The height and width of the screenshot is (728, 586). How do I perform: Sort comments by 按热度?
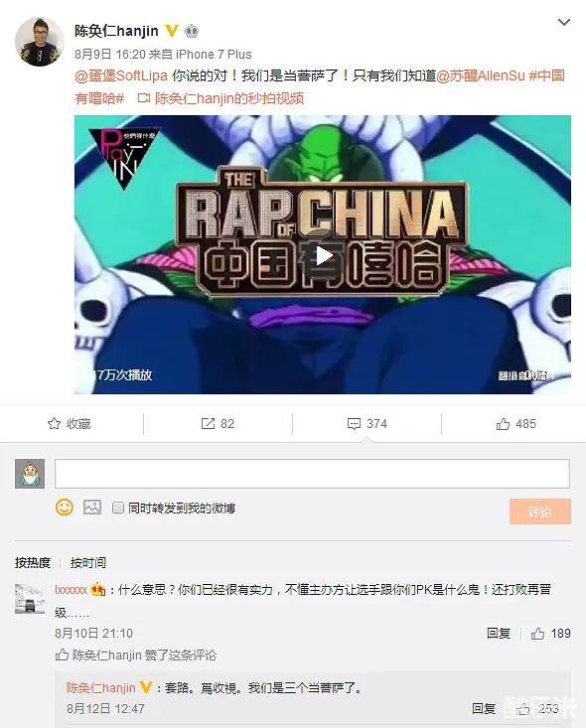click(x=33, y=563)
